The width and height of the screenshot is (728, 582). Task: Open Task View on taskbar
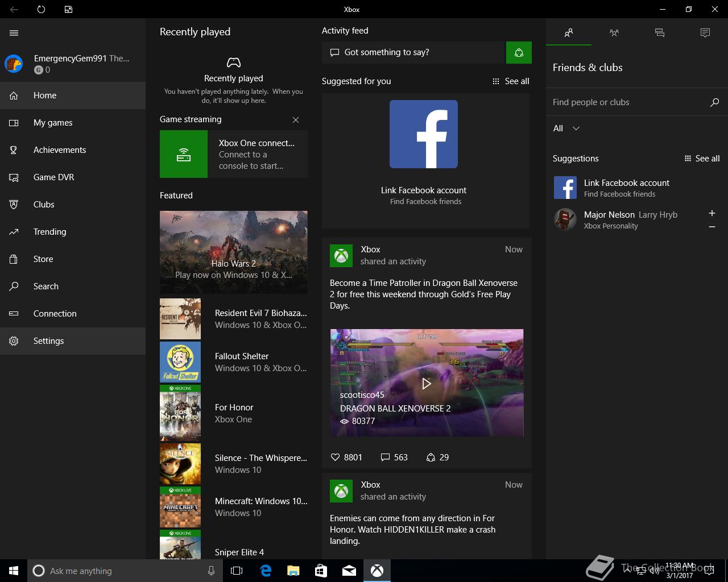(237, 571)
